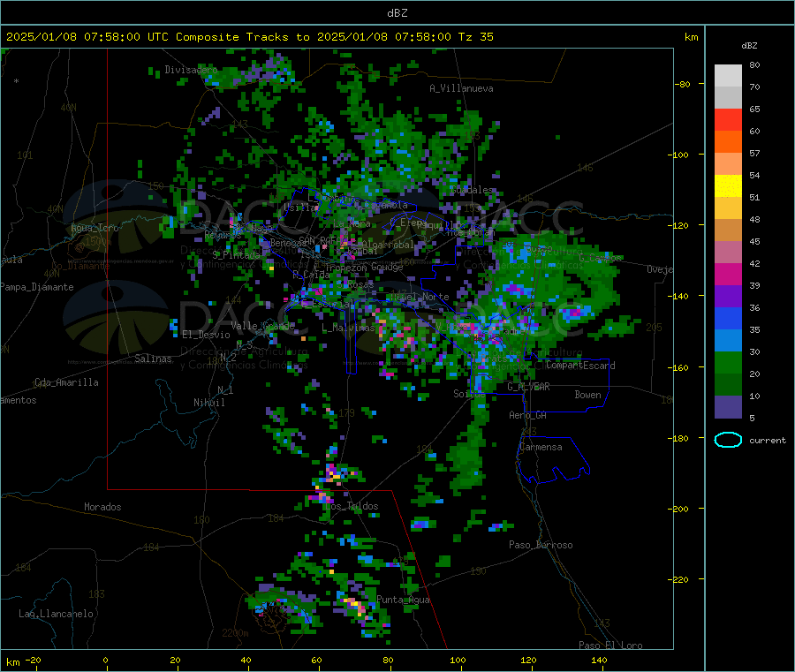
Task: Click the Miguel_Norte map label
Action: click(420, 297)
